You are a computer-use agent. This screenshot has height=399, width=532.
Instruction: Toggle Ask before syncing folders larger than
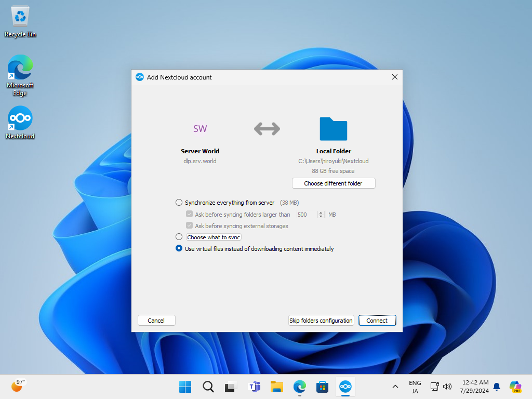click(x=189, y=214)
